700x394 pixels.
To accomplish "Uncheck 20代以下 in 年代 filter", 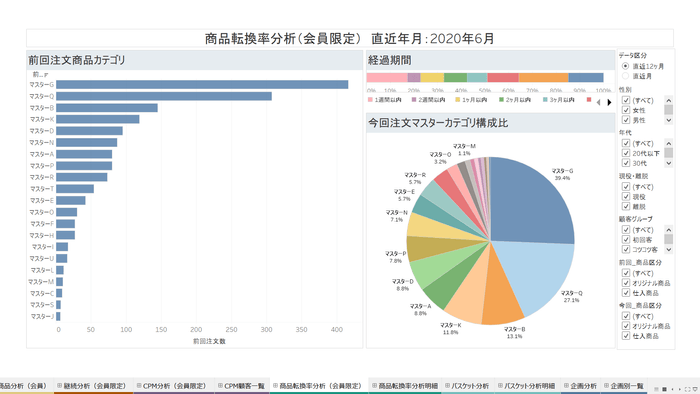I will [626, 153].
